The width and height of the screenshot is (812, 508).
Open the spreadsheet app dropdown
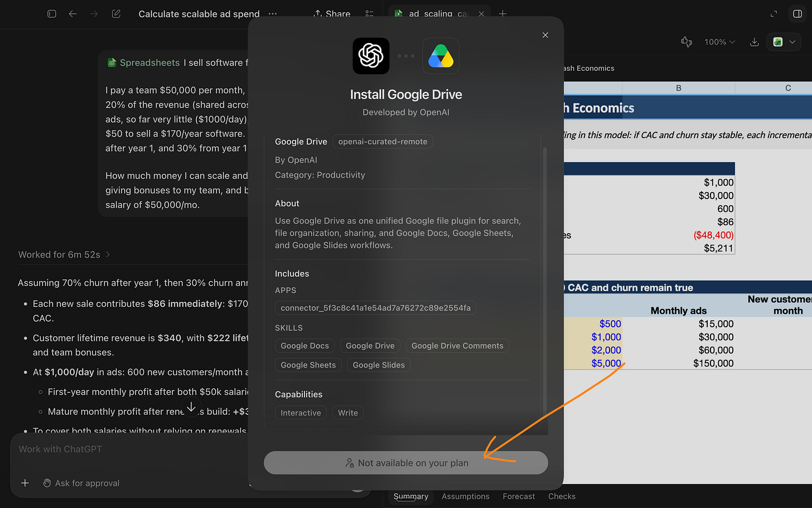[784, 42]
